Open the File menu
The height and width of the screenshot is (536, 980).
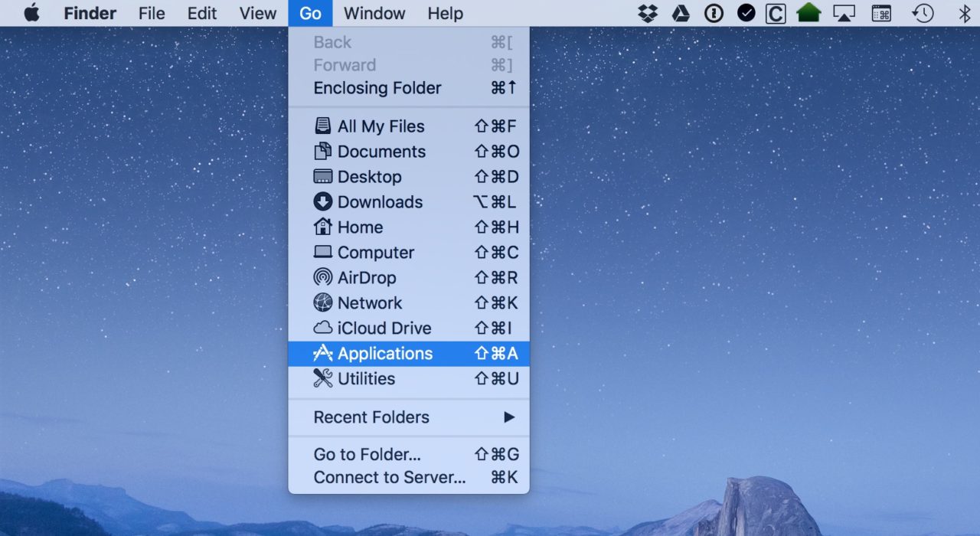[x=152, y=13]
